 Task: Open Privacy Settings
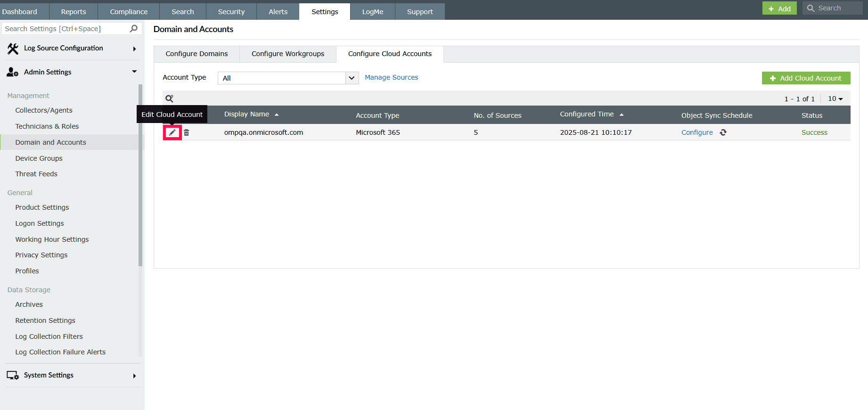click(x=41, y=255)
